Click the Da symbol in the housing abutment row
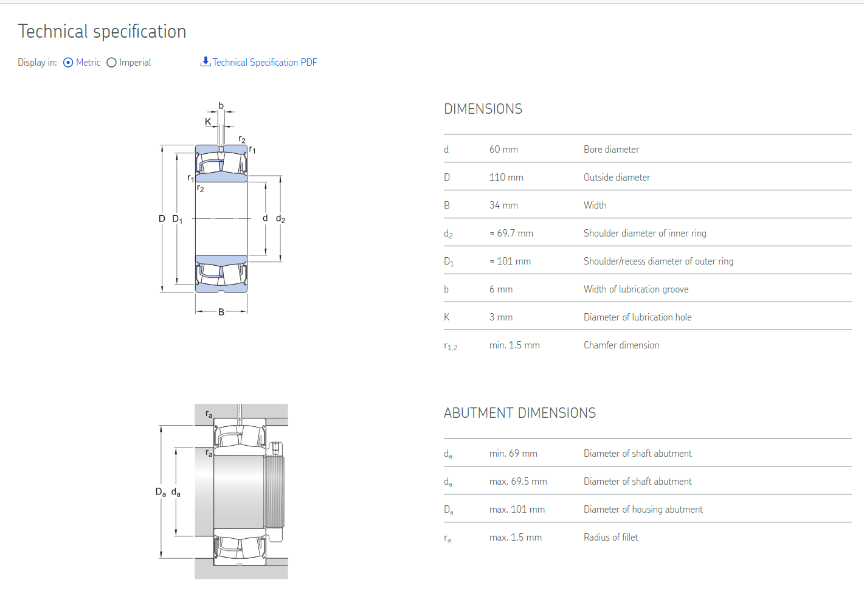The height and width of the screenshot is (616, 864). coord(449,510)
